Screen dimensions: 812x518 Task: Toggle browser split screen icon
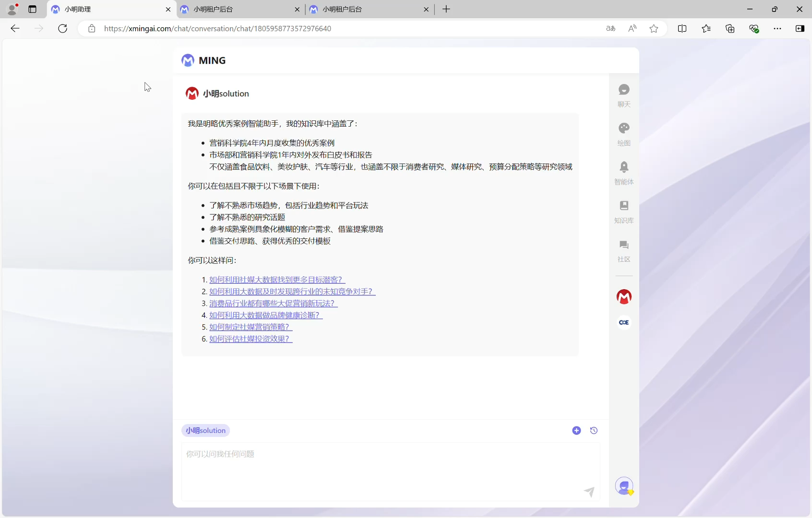click(x=682, y=29)
